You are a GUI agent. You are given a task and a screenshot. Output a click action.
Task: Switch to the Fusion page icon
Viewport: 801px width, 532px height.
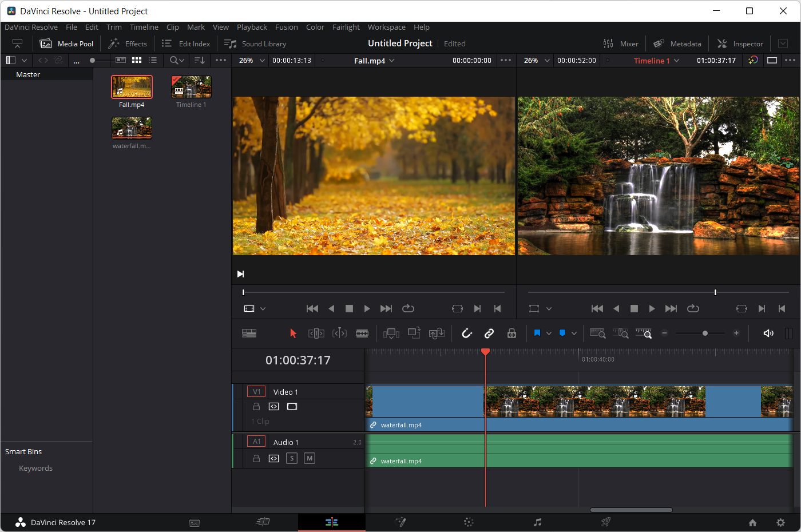400,522
